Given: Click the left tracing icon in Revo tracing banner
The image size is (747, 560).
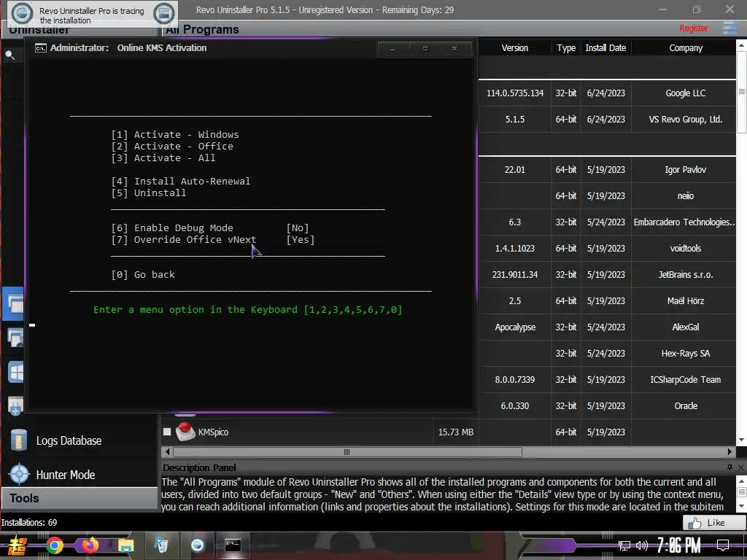Looking at the screenshot, I should point(22,14).
